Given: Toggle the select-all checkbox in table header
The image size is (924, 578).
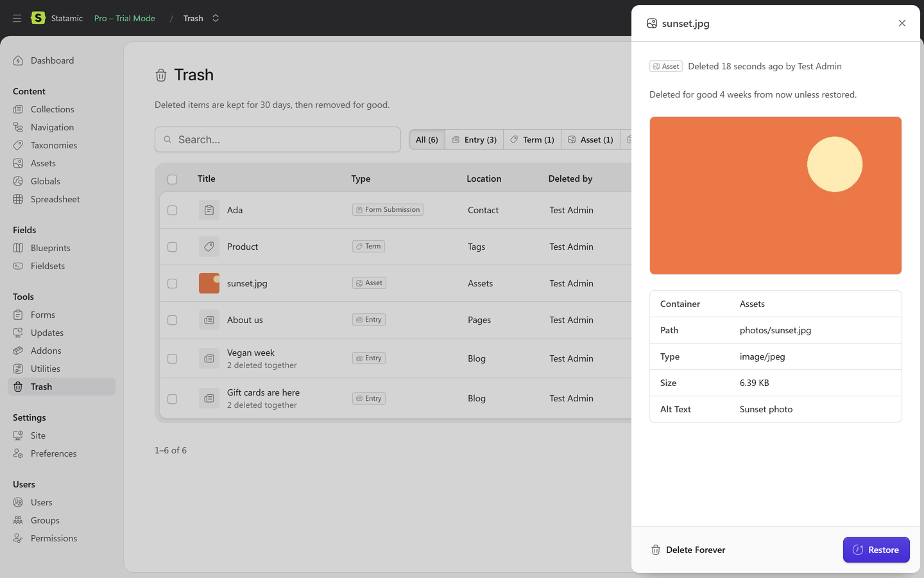Looking at the screenshot, I should click(x=172, y=179).
